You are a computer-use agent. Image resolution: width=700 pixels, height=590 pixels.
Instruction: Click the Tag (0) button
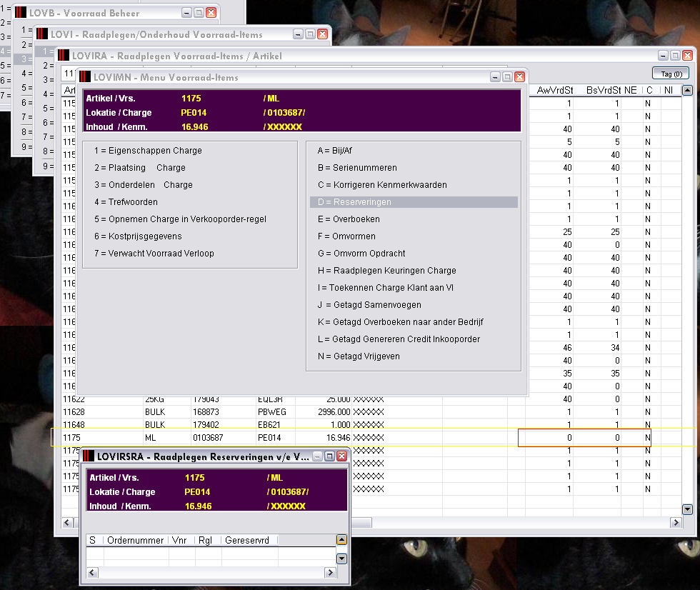tap(671, 74)
